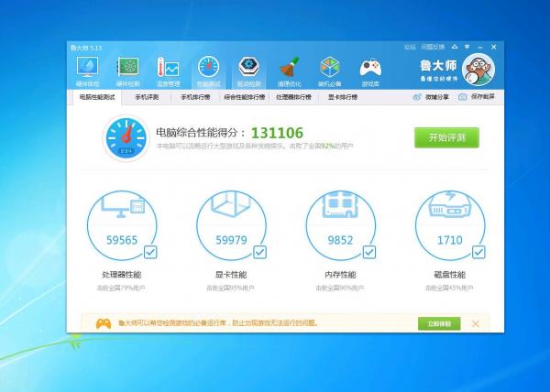Click the notification message text in yellow bar
This screenshot has width=550, height=392.
(218, 323)
